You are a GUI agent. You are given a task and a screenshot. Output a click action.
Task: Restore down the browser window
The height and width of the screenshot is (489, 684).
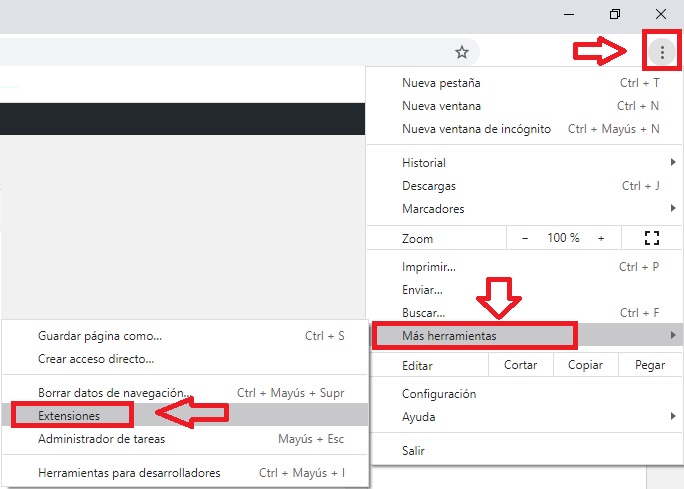point(615,14)
